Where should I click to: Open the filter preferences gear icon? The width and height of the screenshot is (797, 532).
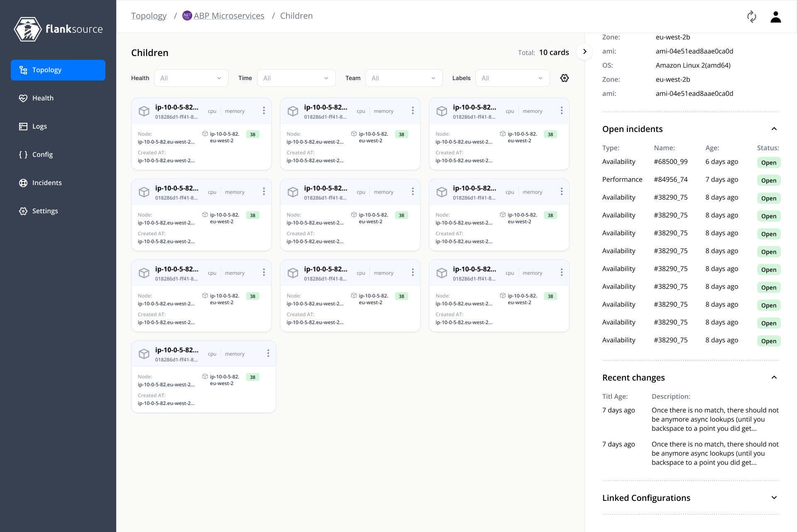pos(565,78)
